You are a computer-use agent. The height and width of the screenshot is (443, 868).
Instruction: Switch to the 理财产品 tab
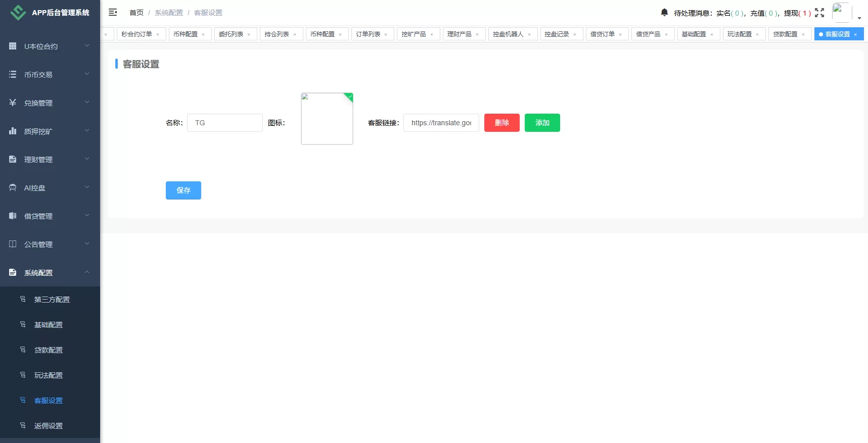459,34
